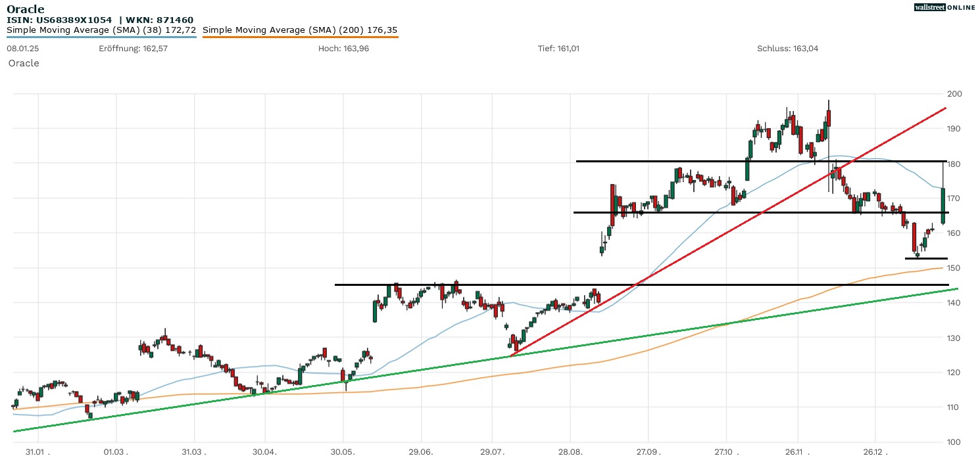Select the 26.12. date on the x-axis
The height and width of the screenshot is (456, 980).
(875, 452)
